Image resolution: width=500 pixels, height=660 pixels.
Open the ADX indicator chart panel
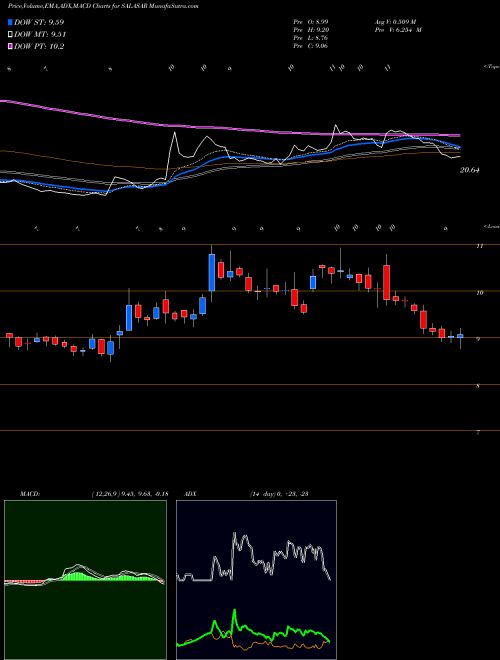[x=256, y=580]
